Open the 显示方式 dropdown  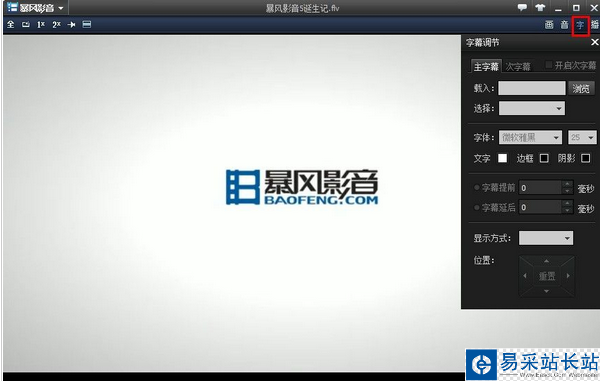point(546,238)
